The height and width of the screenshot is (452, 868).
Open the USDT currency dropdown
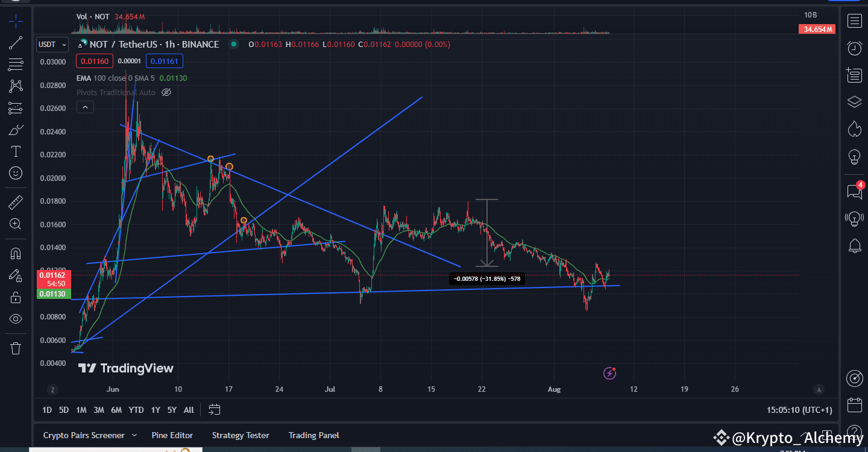(52, 44)
